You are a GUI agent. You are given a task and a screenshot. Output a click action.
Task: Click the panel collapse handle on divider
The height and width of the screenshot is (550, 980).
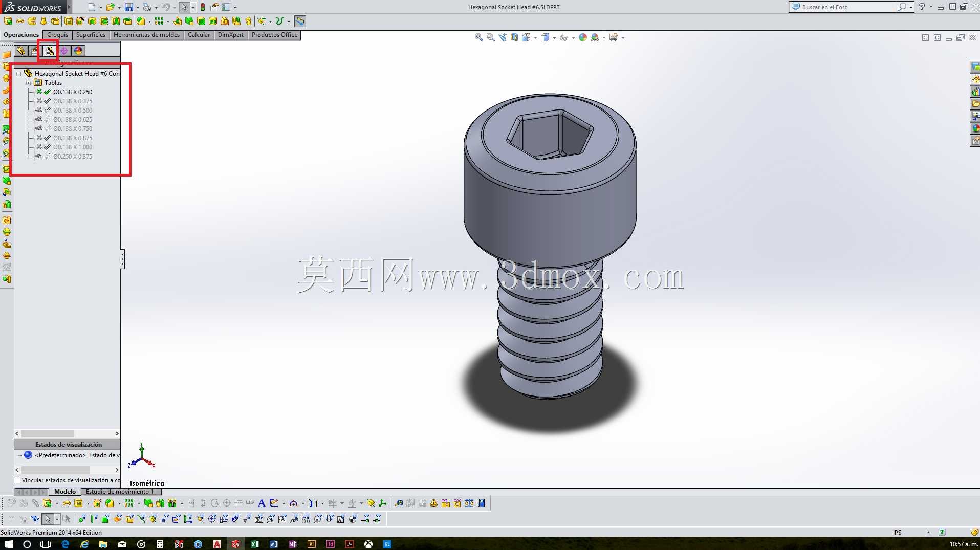click(123, 259)
